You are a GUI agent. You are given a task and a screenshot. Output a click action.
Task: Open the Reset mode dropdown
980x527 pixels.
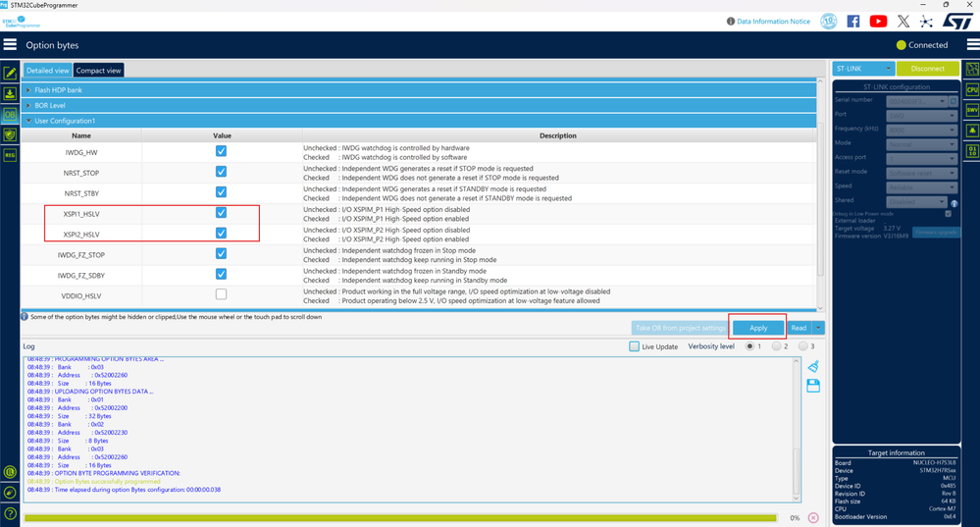pyautogui.click(x=921, y=173)
